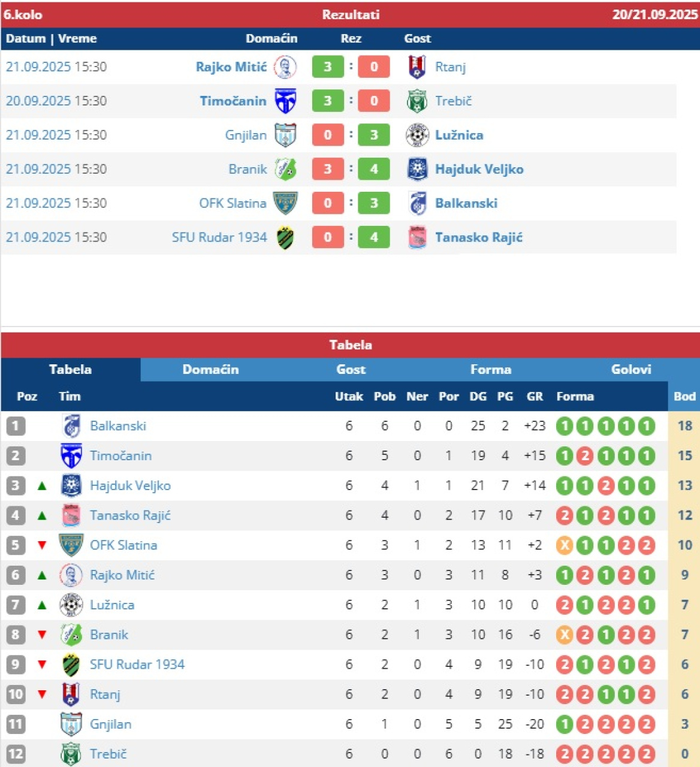Open Tanasko Rajić link in match results

[478, 238]
